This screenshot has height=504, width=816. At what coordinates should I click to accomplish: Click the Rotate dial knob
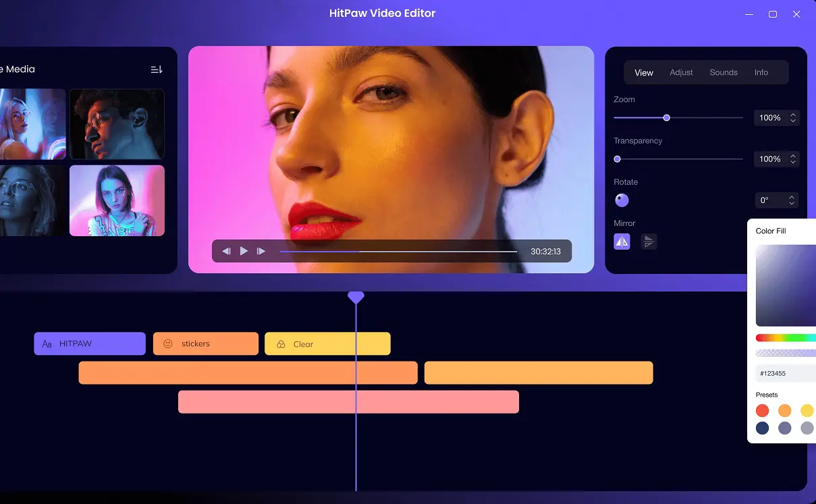(x=622, y=200)
